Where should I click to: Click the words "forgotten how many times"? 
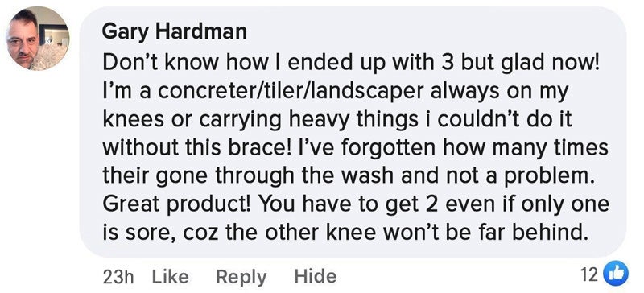473,147
